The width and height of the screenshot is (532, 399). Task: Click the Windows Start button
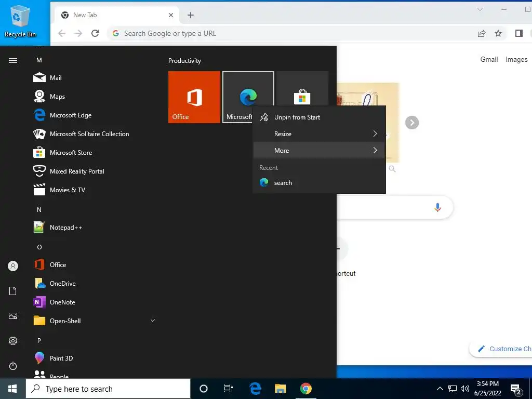pos(12,389)
